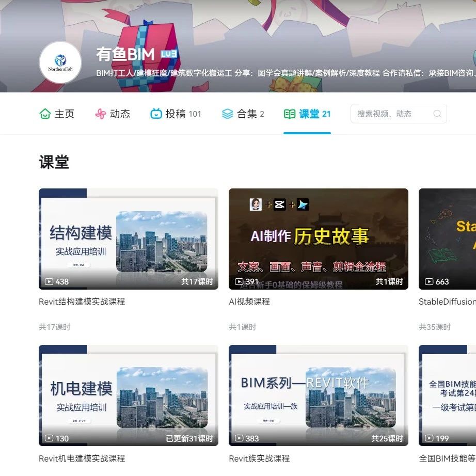Click the 课堂 section heading
Screen dimensions: 476x476
coord(54,162)
